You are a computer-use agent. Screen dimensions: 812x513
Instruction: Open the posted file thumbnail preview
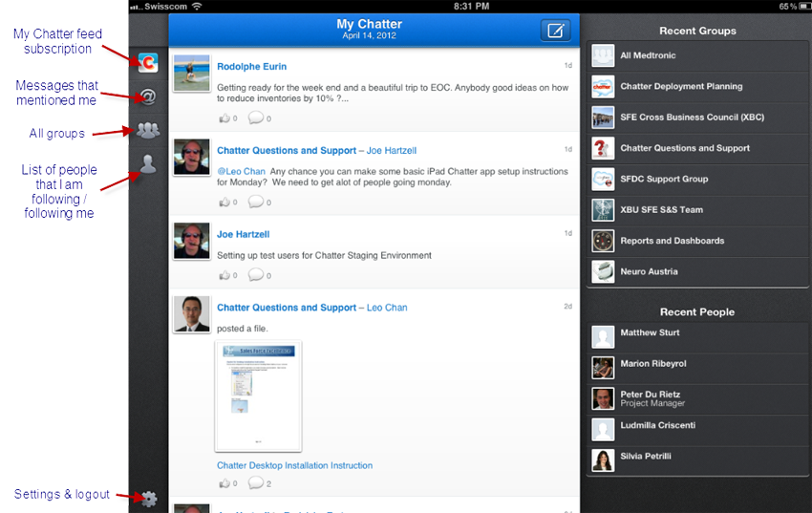[x=258, y=395]
